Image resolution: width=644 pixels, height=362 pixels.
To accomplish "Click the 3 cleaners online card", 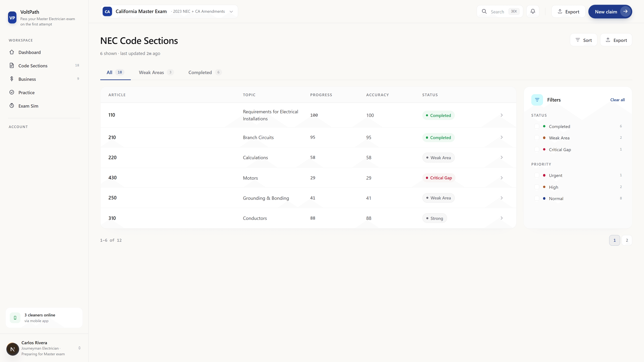I will pos(44,318).
